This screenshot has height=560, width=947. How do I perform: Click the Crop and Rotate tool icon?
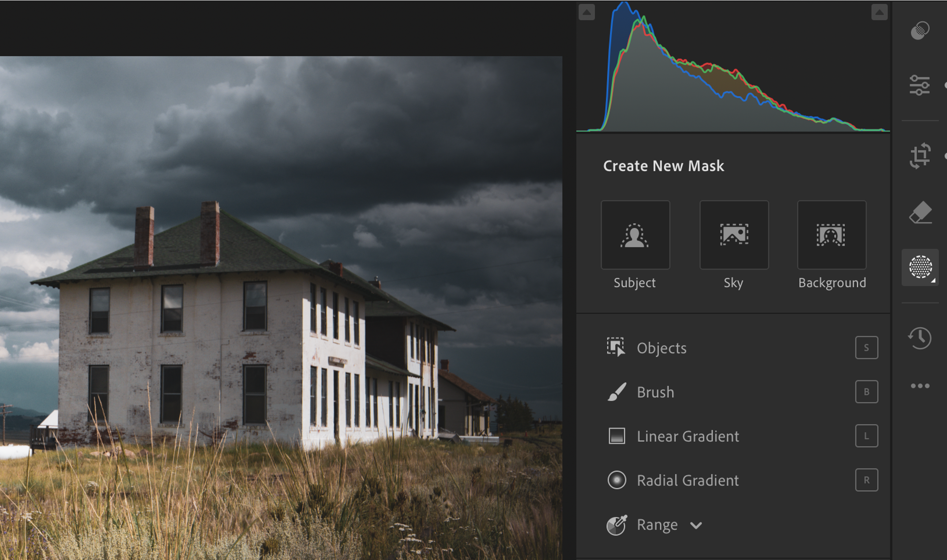(921, 155)
